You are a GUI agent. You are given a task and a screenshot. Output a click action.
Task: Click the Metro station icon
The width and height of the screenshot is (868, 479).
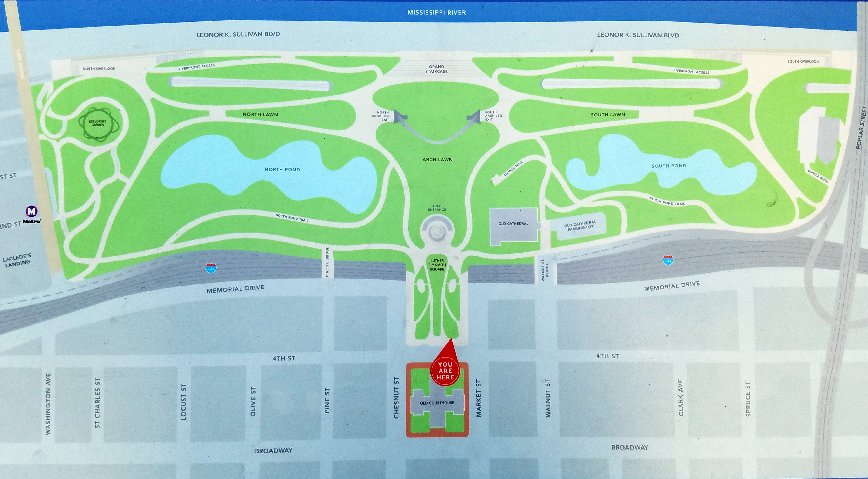(32, 211)
